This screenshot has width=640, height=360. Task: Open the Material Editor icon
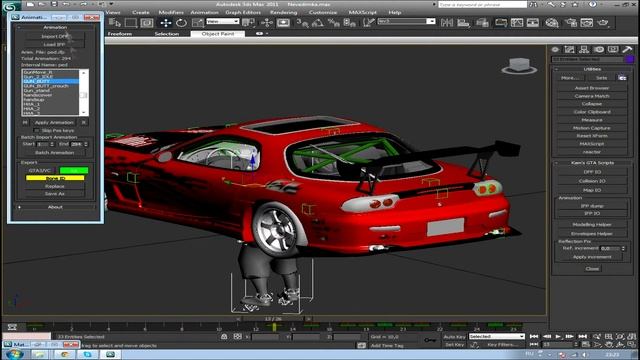click(x=552, y=22)
